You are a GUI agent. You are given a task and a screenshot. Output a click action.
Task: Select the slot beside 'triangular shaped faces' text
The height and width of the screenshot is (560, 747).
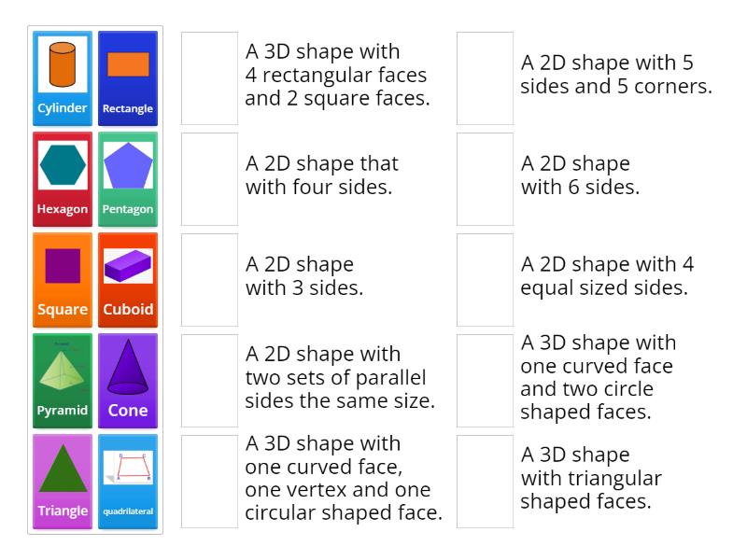coord(485,482)
